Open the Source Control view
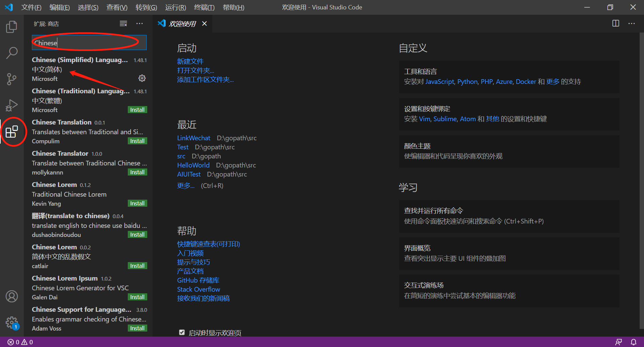The image size is (644, 347). tap(12, 79)
